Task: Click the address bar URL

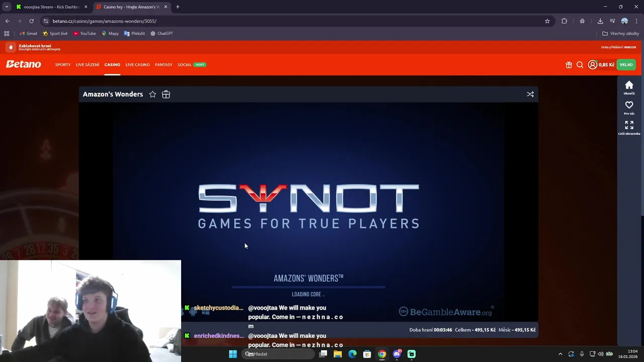Action: (104, 21)
